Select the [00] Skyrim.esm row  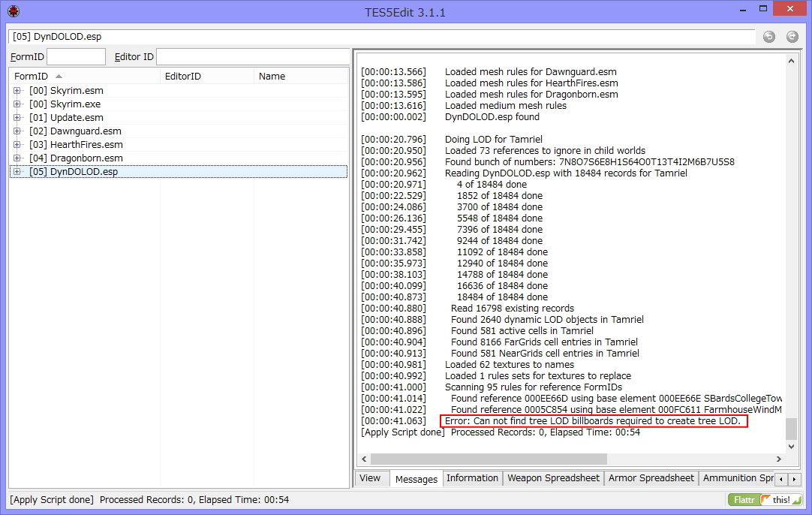pos(179,91)
